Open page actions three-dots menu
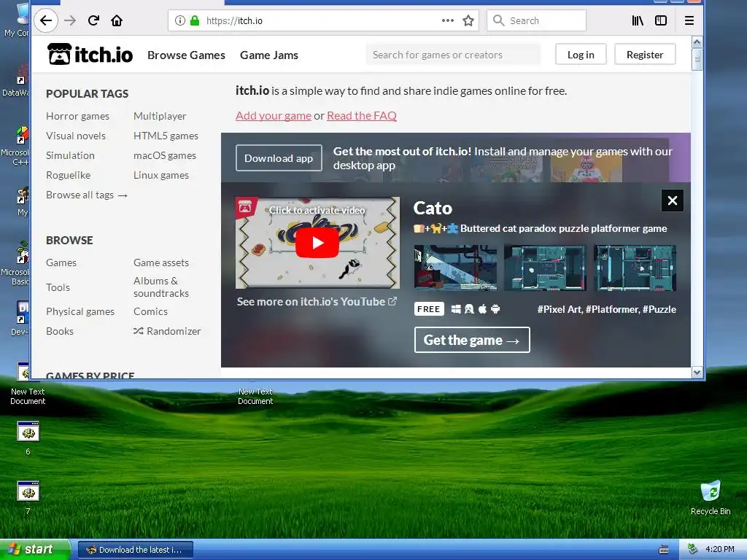This screenshot has width=747, height=560. (x=447, y=20)
